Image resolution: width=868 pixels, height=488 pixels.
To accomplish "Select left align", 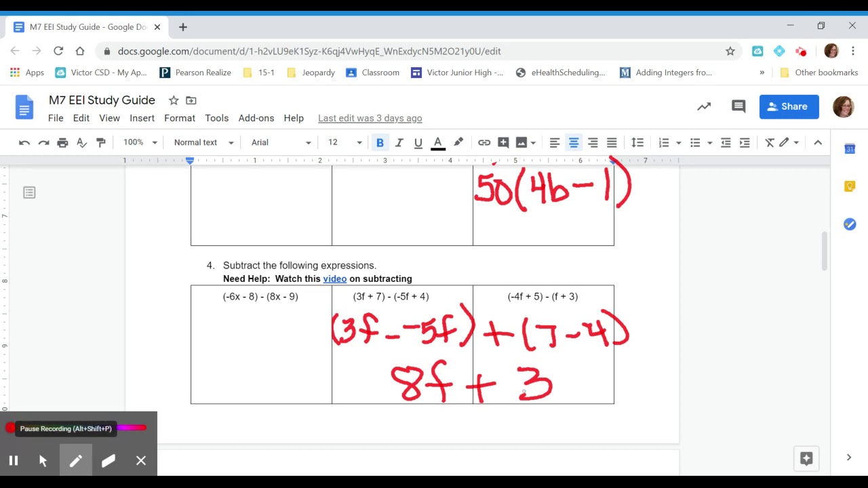I will pos(555,142).
